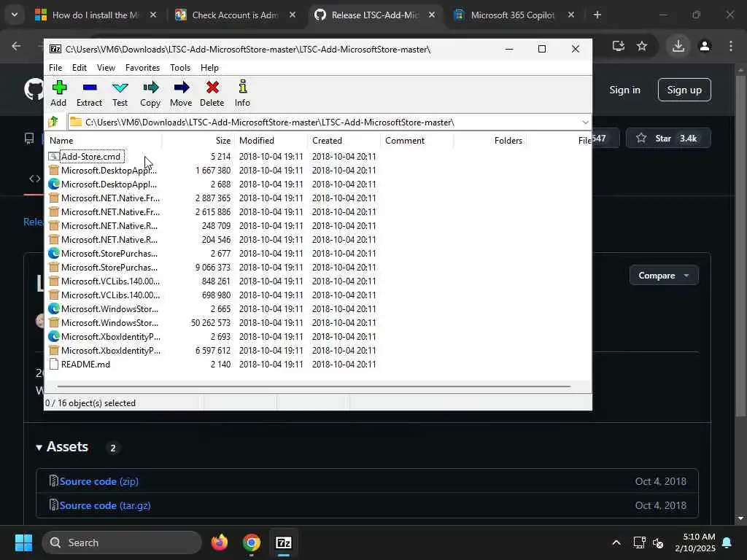
Task: Open Chrome three-dot menu
Action: point(731,46)
